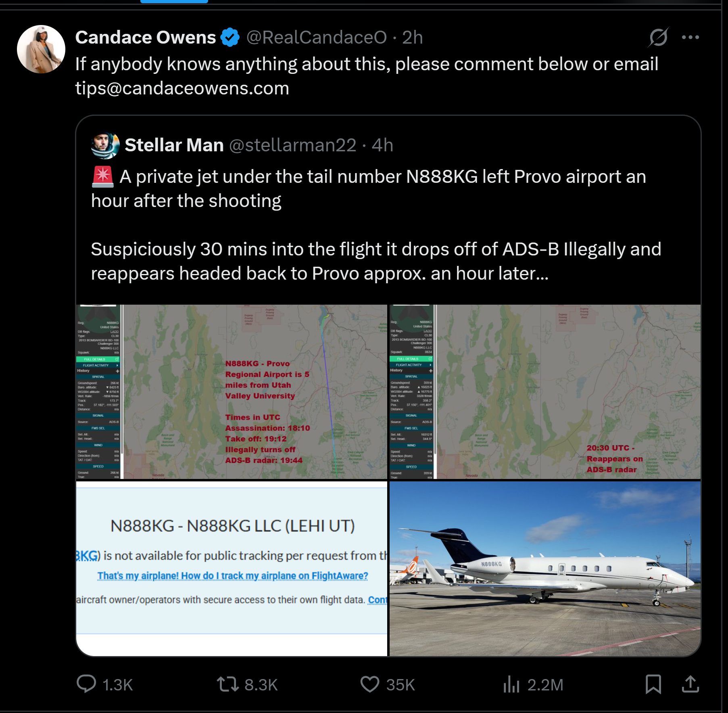Bookmark this post

[653, 684]
